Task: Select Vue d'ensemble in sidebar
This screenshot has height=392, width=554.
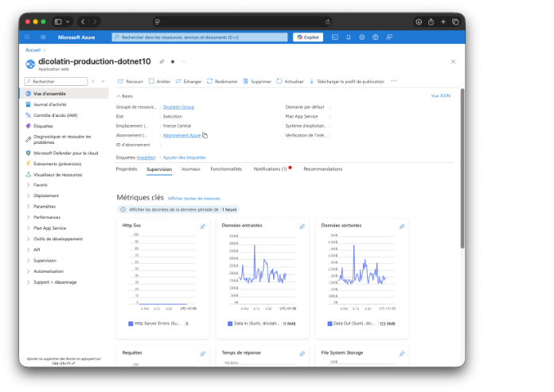Action: click(64, 94)
